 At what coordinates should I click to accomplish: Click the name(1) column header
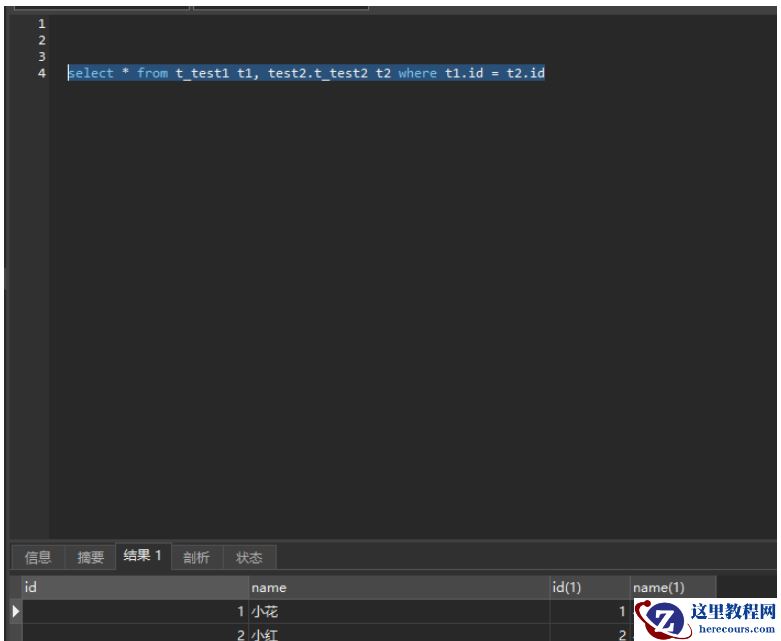[673, 587]
